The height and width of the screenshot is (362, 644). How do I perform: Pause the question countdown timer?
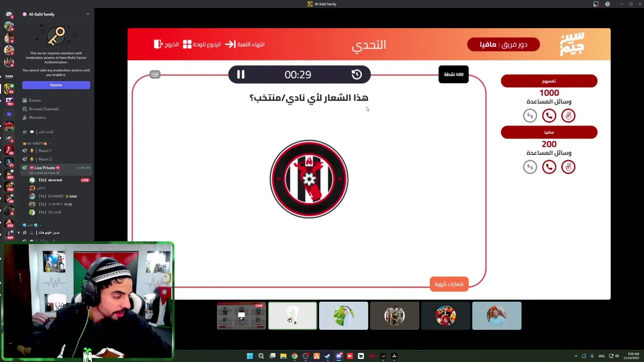(x=240, y=74)
